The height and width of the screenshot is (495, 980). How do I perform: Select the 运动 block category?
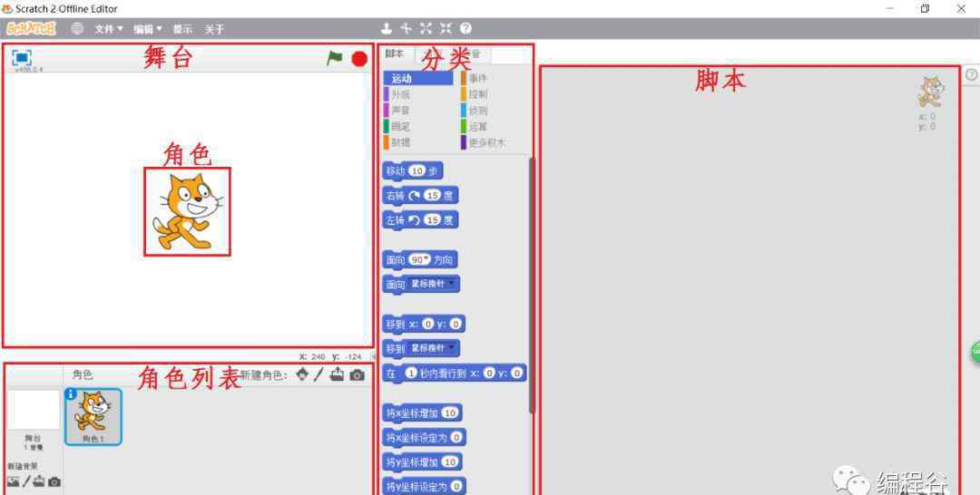coord(418,78)
